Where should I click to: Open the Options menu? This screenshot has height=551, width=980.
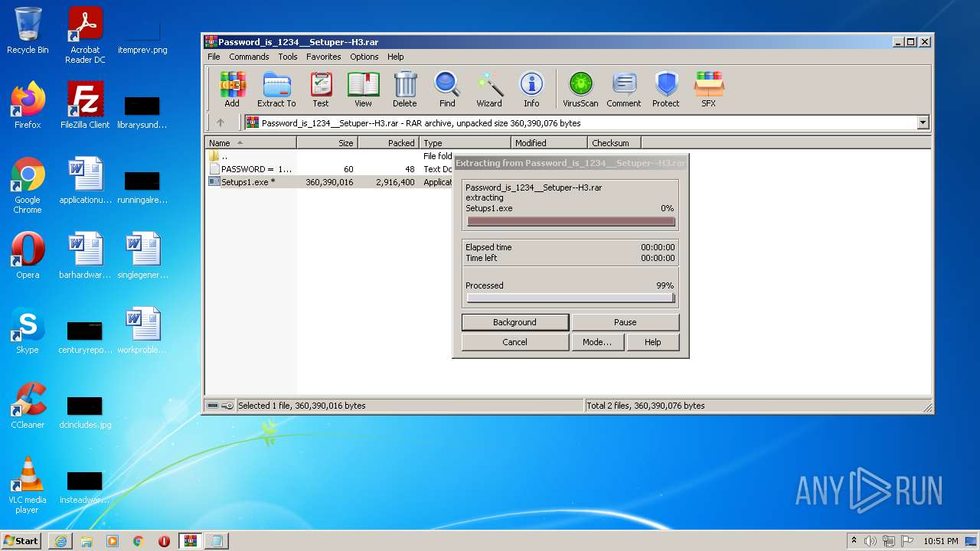[364, 57]
